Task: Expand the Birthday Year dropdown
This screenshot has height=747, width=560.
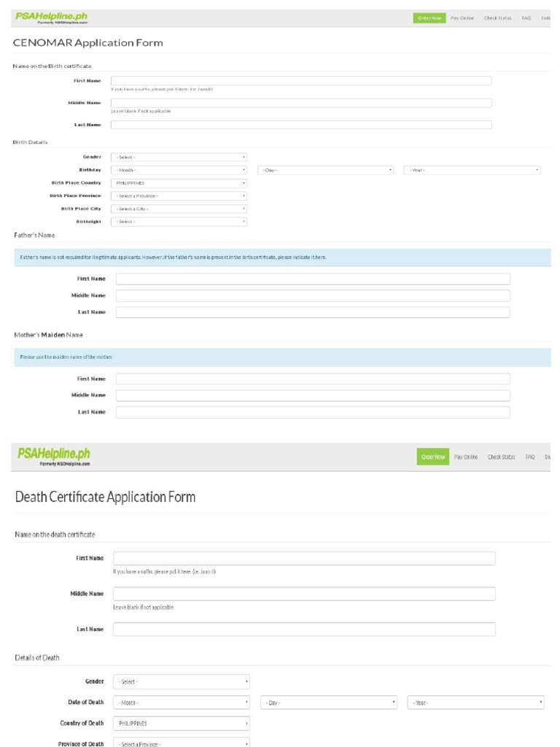Action: 472,170
